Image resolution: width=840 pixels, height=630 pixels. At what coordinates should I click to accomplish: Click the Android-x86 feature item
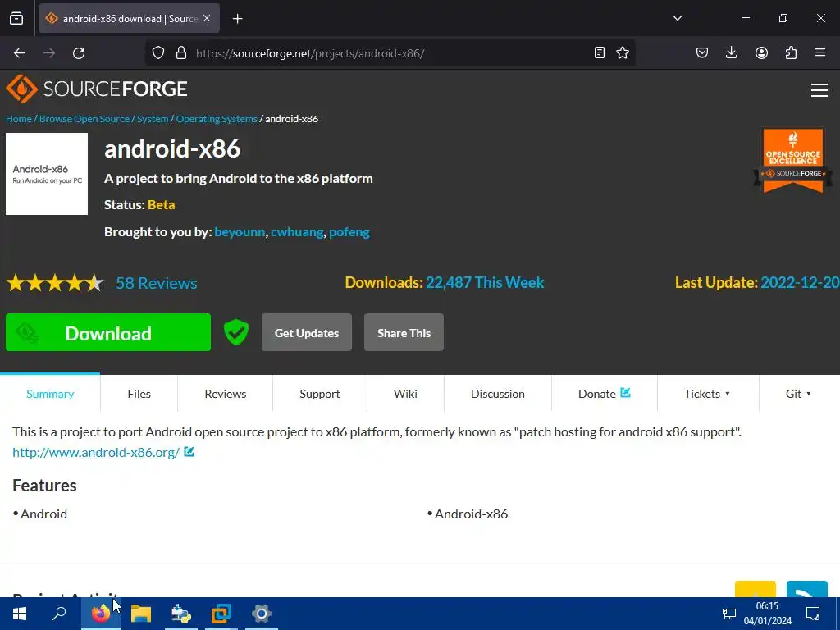point(471,514)
